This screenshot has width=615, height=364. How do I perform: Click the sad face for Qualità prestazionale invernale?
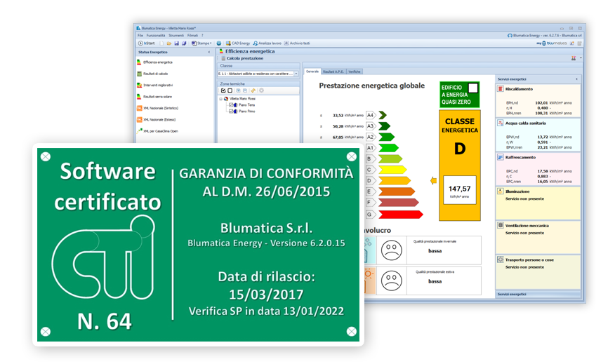(x=392, y=250)
